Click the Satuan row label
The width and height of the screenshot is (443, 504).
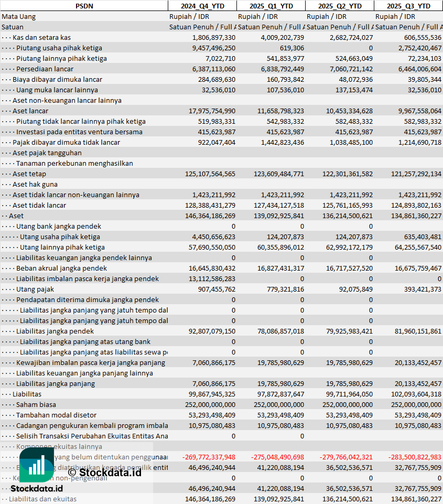13,27
